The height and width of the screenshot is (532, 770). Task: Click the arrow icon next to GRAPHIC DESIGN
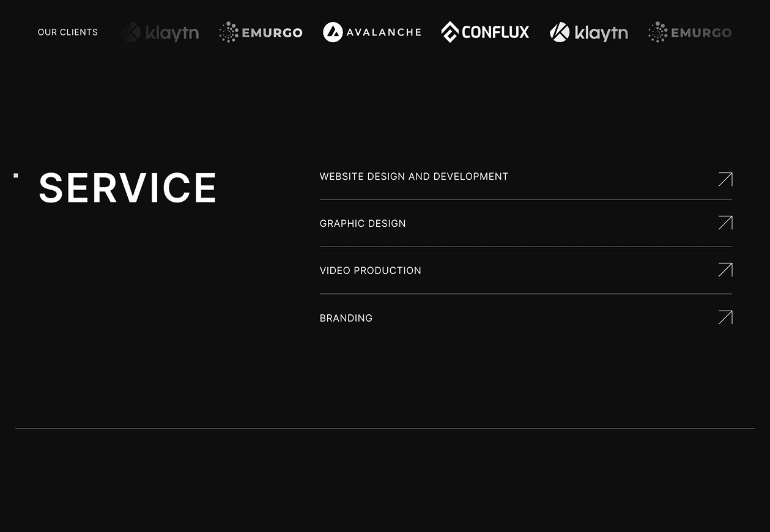click(x=725, y=223)
